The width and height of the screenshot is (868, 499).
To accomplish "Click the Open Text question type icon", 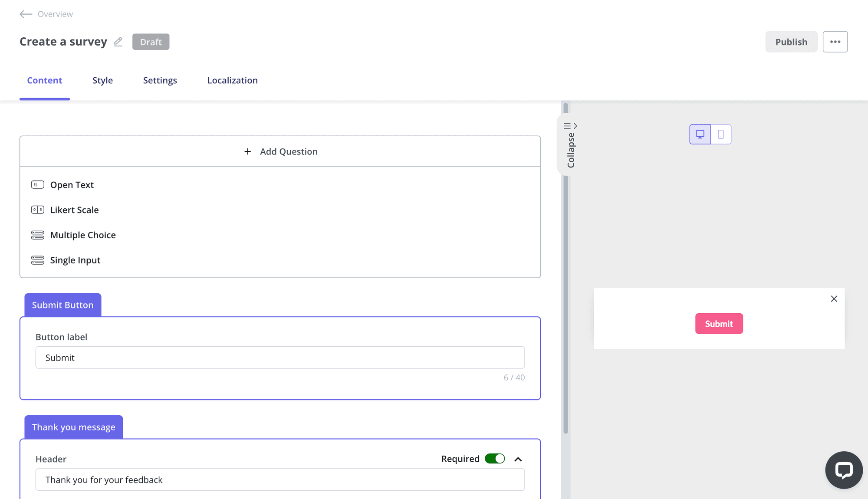I will pos(38,184).
